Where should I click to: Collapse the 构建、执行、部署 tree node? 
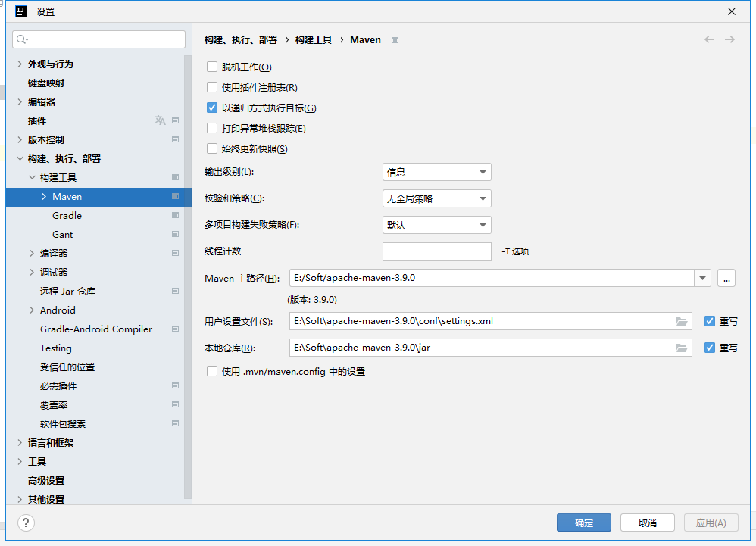click(20, 158)
